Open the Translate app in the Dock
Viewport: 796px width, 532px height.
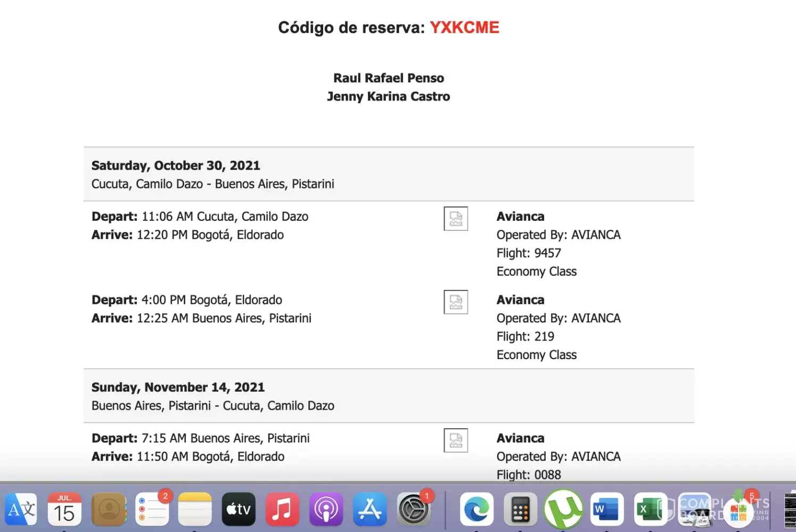21,510
